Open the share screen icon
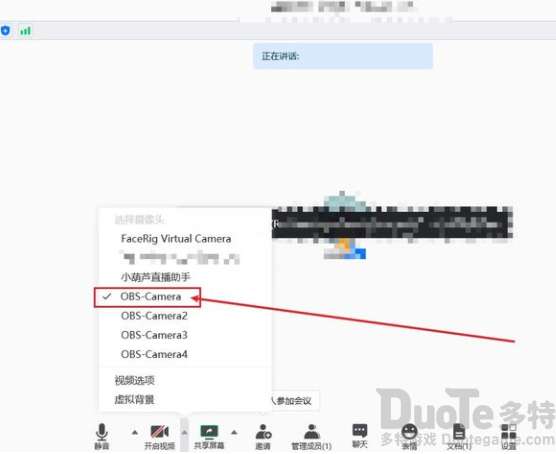Viewport: 556px width, 454px height. pyautogui.click(x=209, y=432)
